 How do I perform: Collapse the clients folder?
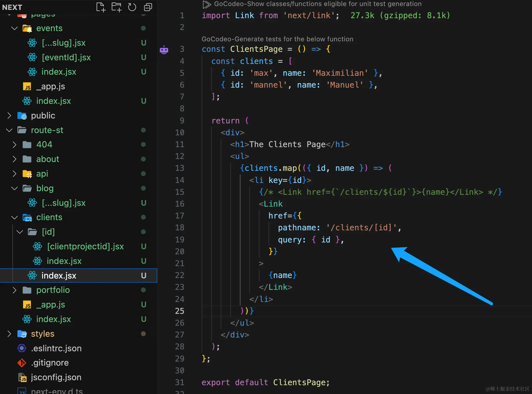[x=14, y=217]
